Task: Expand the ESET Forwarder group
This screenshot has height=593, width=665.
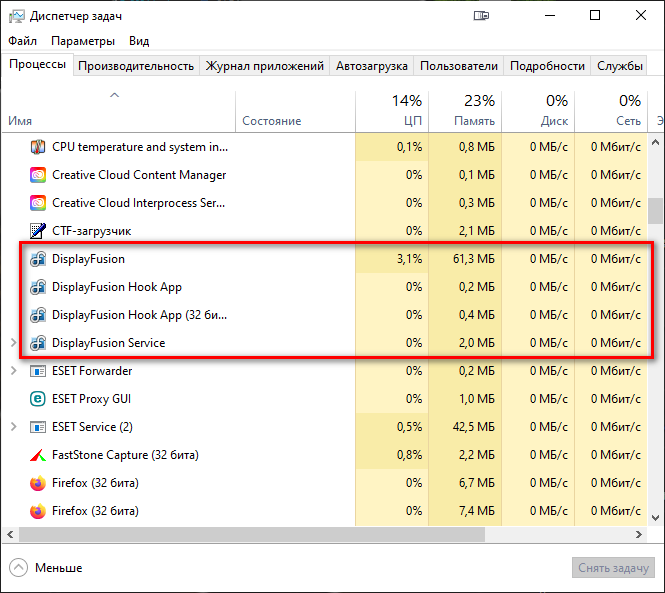Action: tap(13, 371)
